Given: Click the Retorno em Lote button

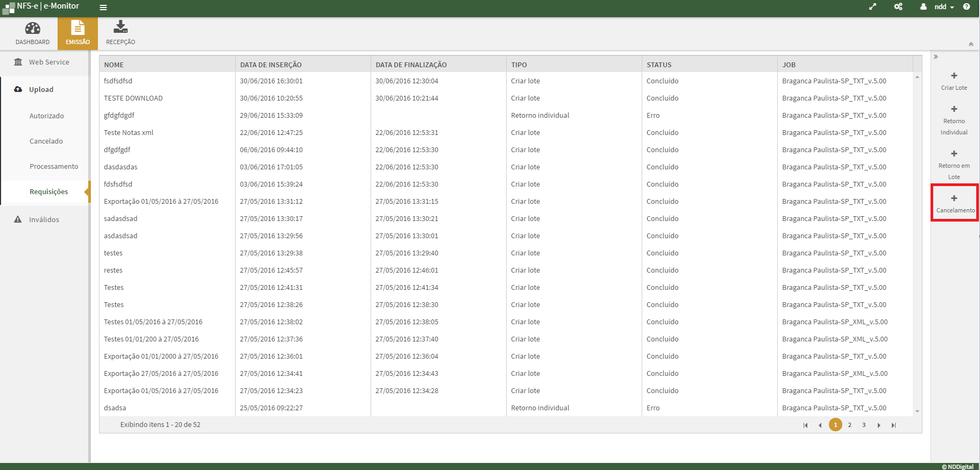Looking at the screenshot, I should click(954, 165).
